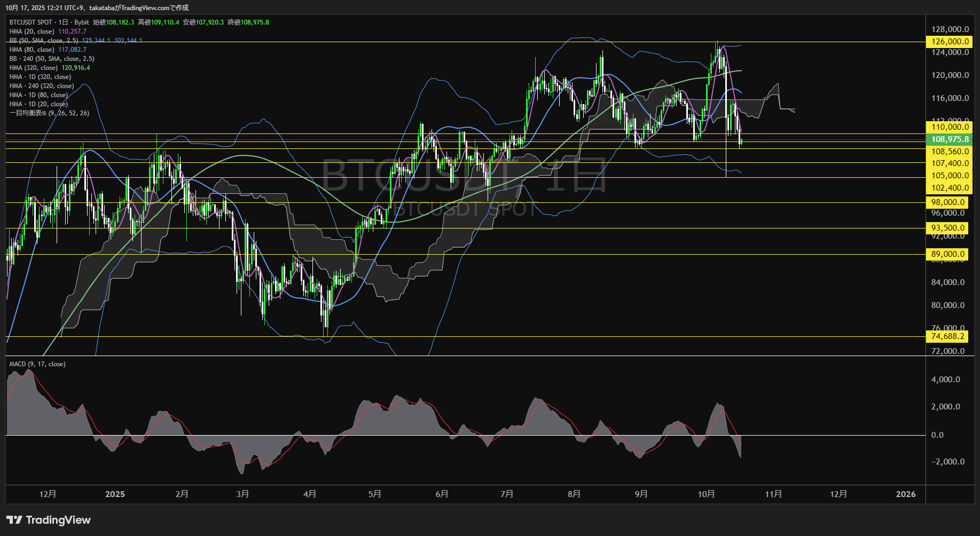Click the TradingView logo at bottom left

(49, 520)
